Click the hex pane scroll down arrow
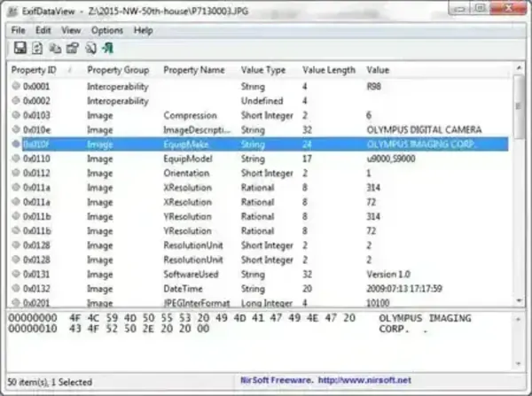 [x=519, y=364]
